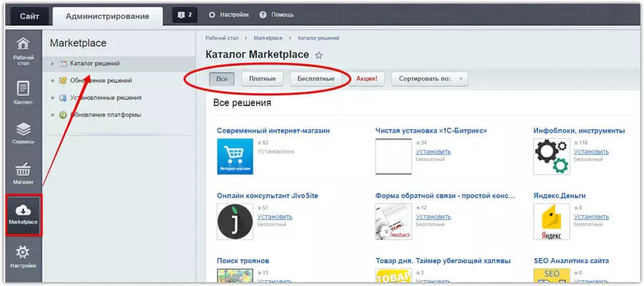Open Помощь in the top bar

283,15
